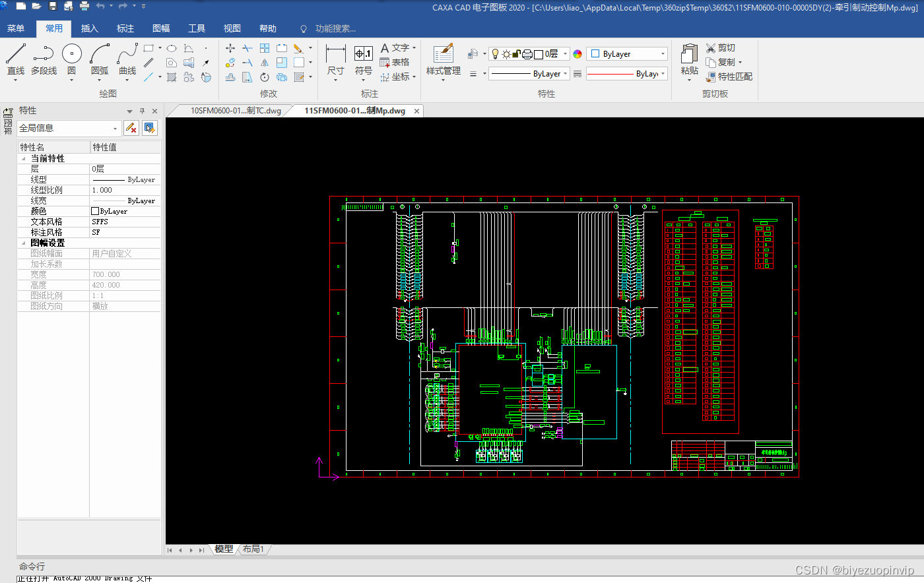Switch to the 图幅 ribbon tab
The image size is (924, 583).
point(161,28)
